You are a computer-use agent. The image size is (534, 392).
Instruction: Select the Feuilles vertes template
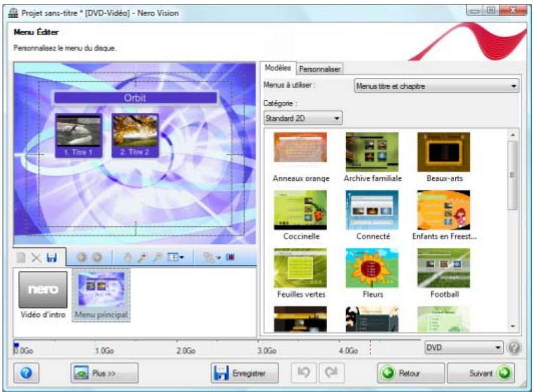(301, 273)
